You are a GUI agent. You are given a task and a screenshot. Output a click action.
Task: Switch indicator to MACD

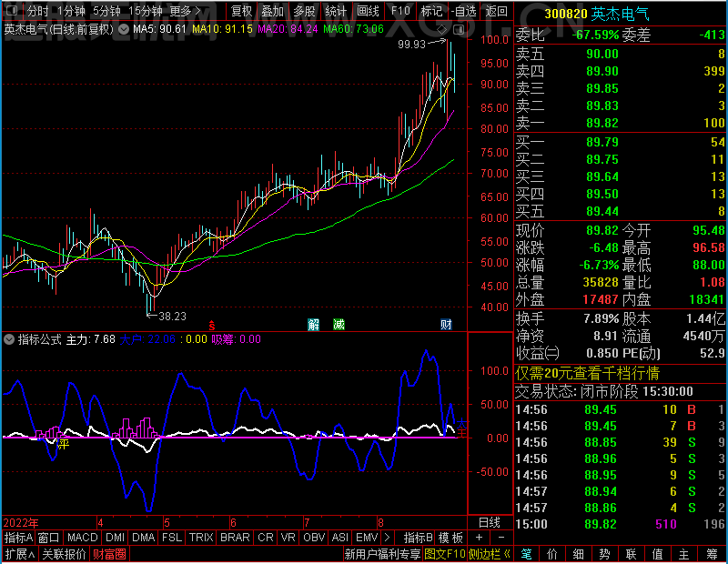tap(83, 538)
